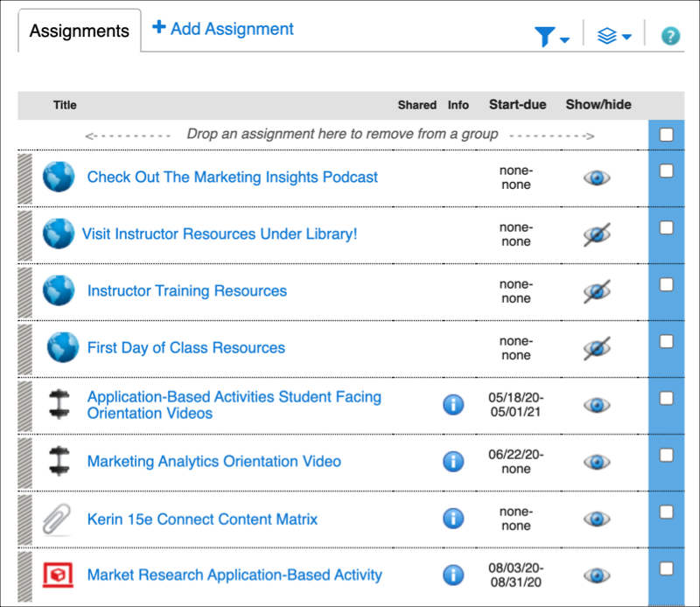Switch to the Assignments tab

click(x=80, y=31)
